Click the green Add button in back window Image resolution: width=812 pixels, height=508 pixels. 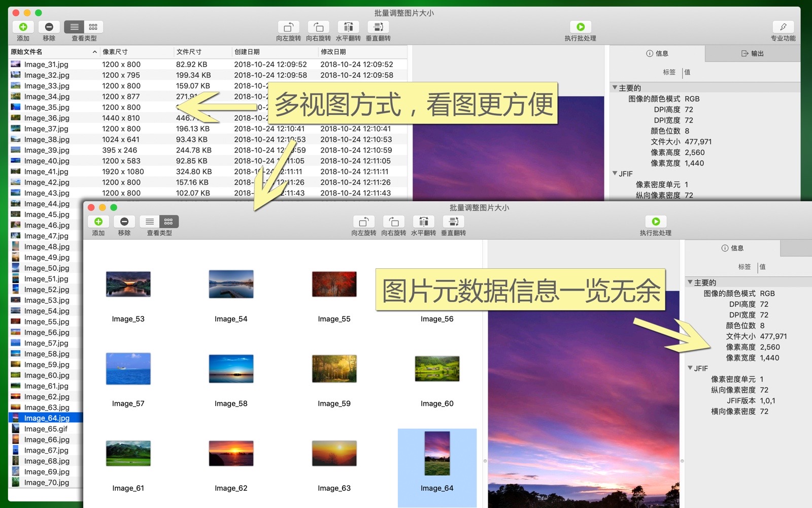23,27
